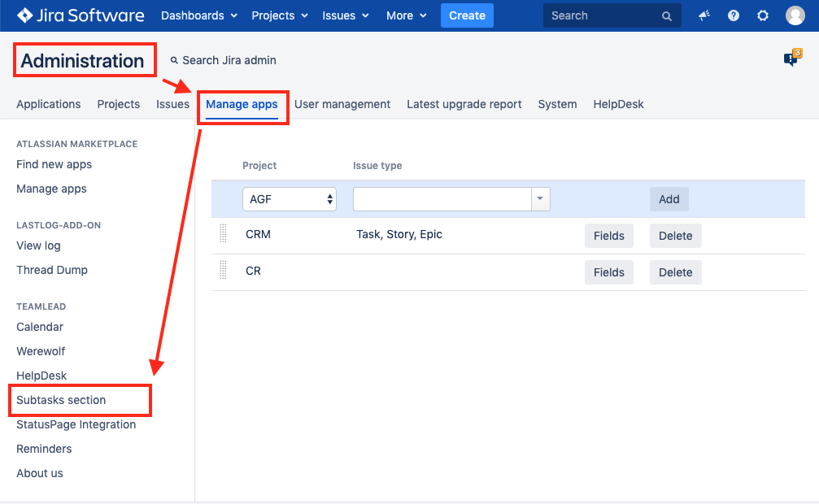Open Subtasks section in sidebar

[x=61, y=400]
